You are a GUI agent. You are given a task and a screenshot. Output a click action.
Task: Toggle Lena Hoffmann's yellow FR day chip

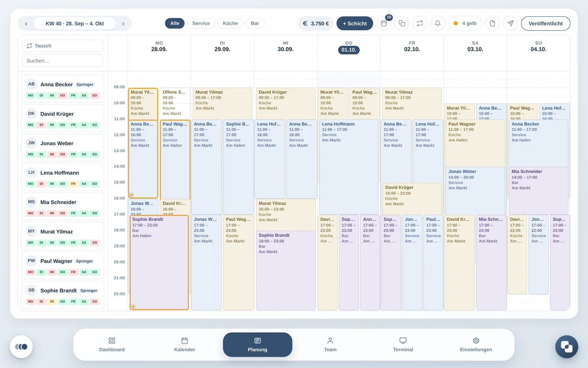click(x=73, y=184)
